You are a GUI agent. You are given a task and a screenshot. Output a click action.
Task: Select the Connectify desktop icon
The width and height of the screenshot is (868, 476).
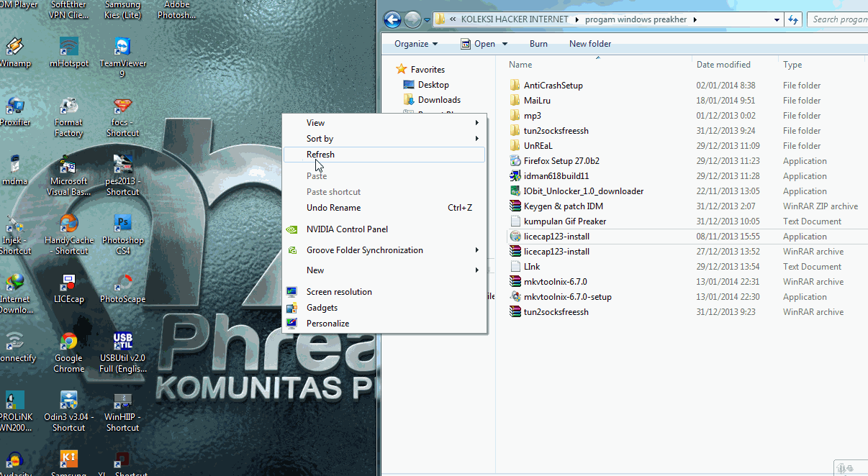coord(16,347)
